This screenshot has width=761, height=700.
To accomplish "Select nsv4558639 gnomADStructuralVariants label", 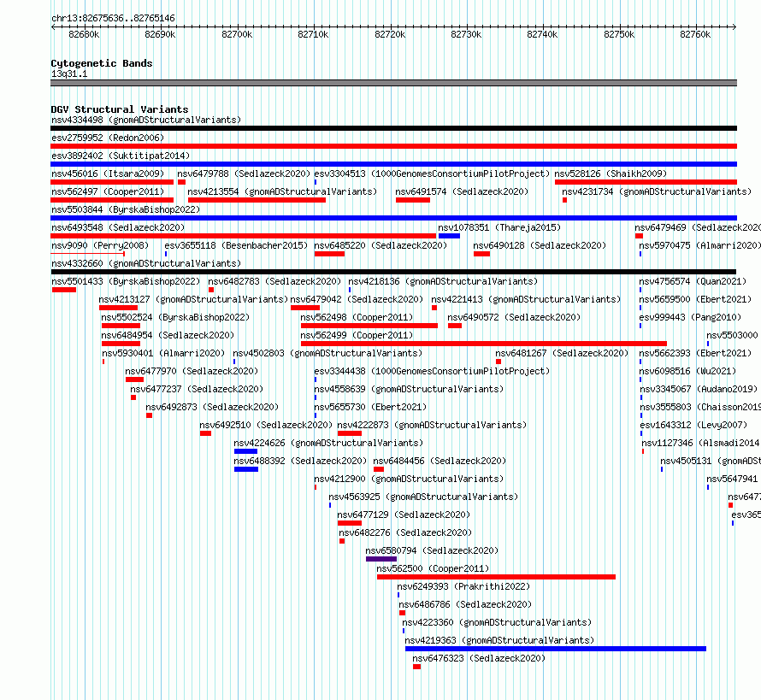I will (x=409, y=389).
